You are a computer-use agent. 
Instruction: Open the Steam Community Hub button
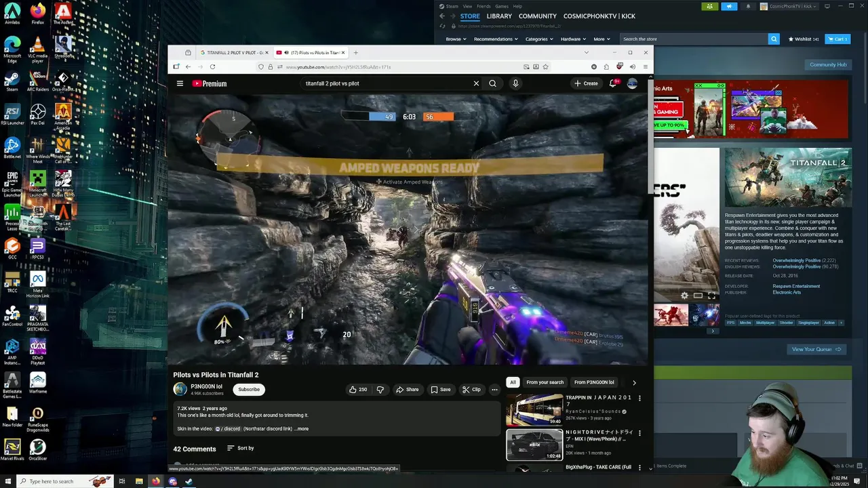pos(828,64)
